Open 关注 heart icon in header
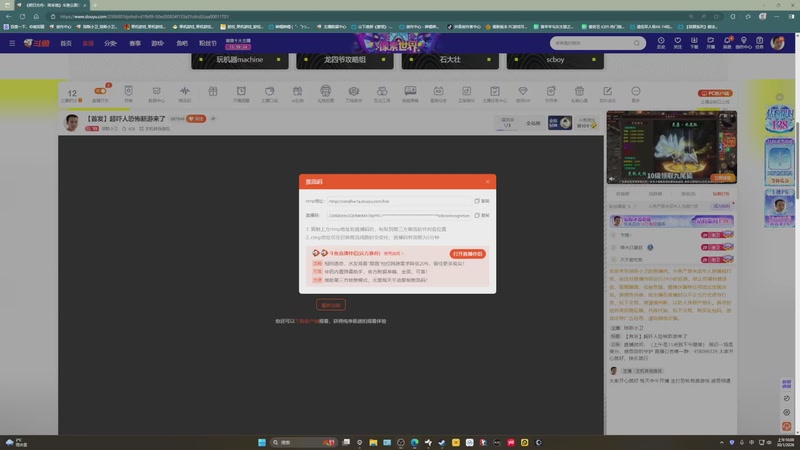The height and width of the screenshot is (450, 800). click(x=678, y=43)
